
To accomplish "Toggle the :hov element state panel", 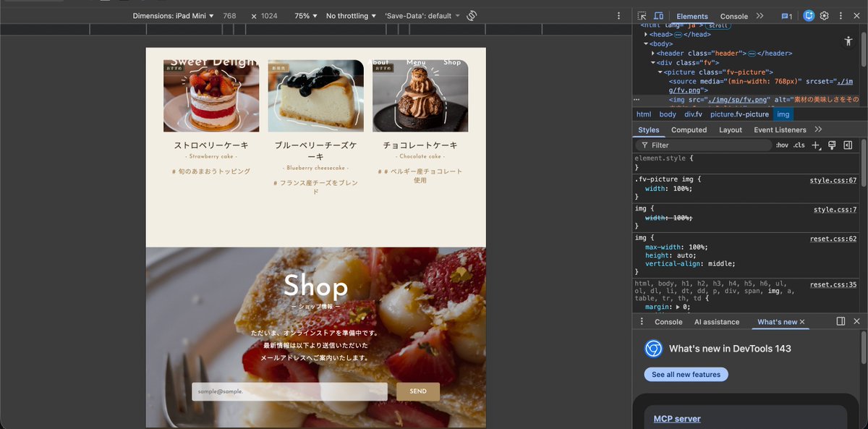I will point(782,145).
